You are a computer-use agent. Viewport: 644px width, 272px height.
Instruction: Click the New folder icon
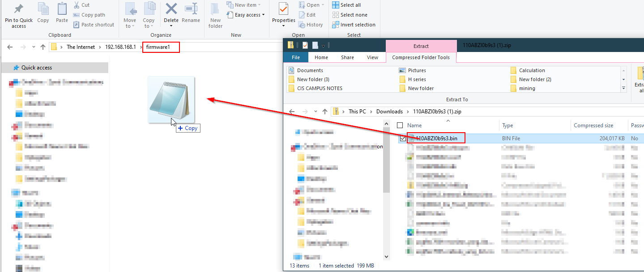[x=215, y=9]
